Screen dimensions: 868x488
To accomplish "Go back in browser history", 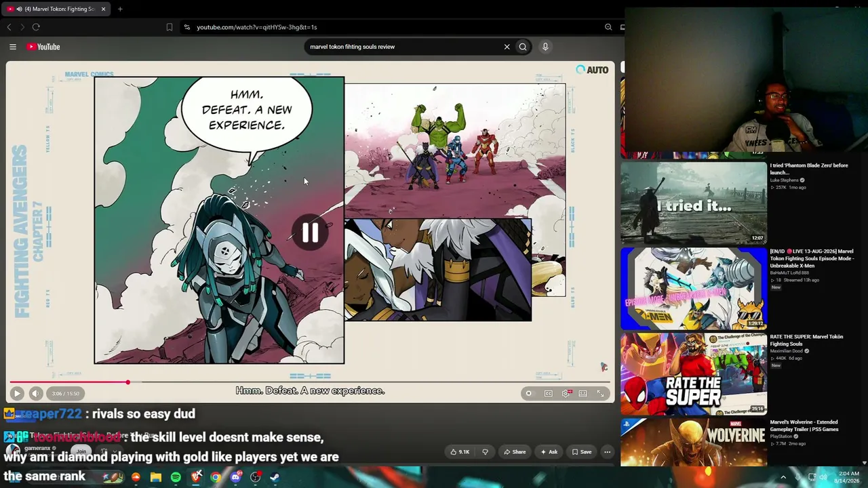I will click(x=9, y=27).
